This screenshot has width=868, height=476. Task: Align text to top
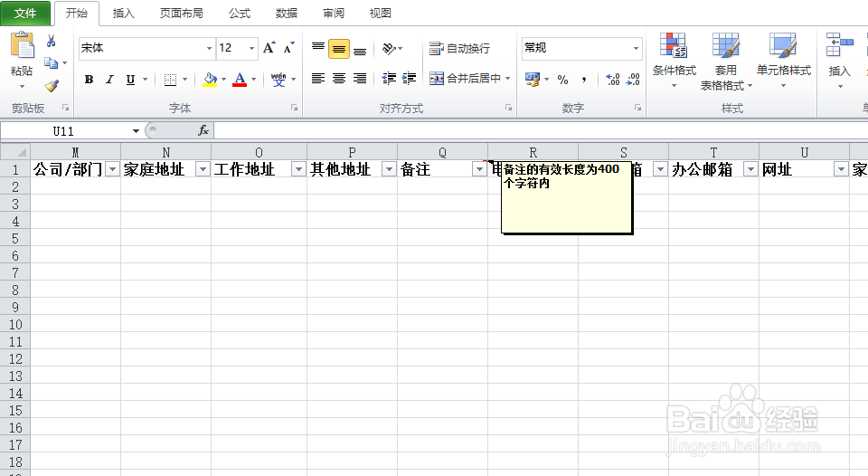(x=317, y=49)
